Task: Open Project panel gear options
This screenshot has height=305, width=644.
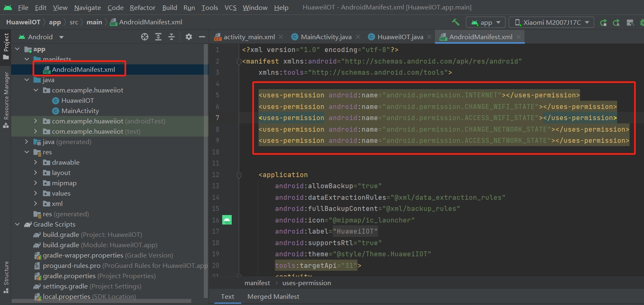Action: (x=188, y=37)
